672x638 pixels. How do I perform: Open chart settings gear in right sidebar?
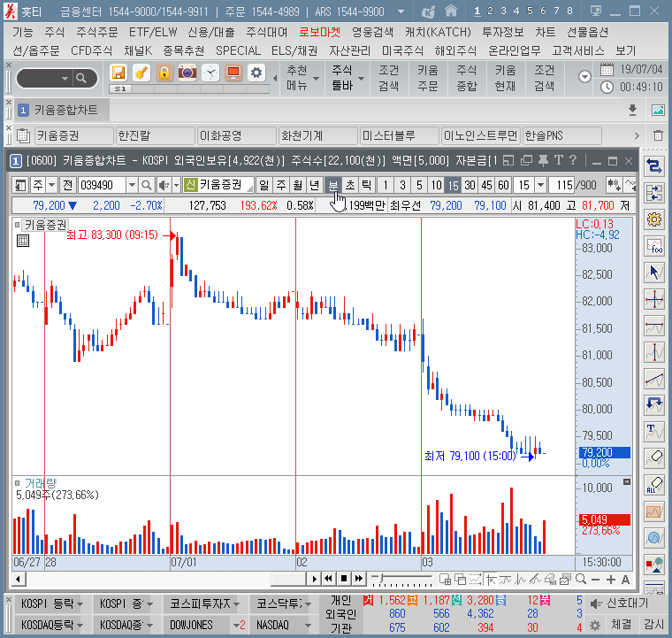tap(654, 219)
